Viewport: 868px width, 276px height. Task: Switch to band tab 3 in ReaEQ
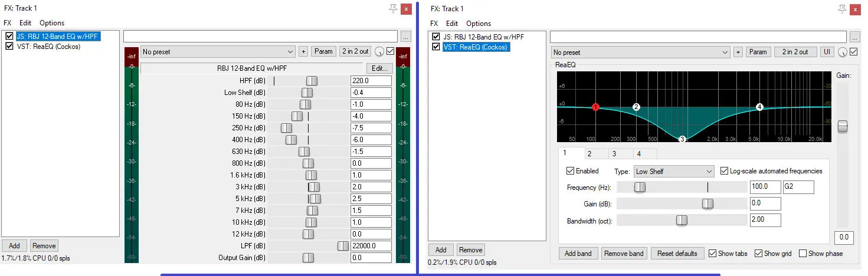click(614, 153)
